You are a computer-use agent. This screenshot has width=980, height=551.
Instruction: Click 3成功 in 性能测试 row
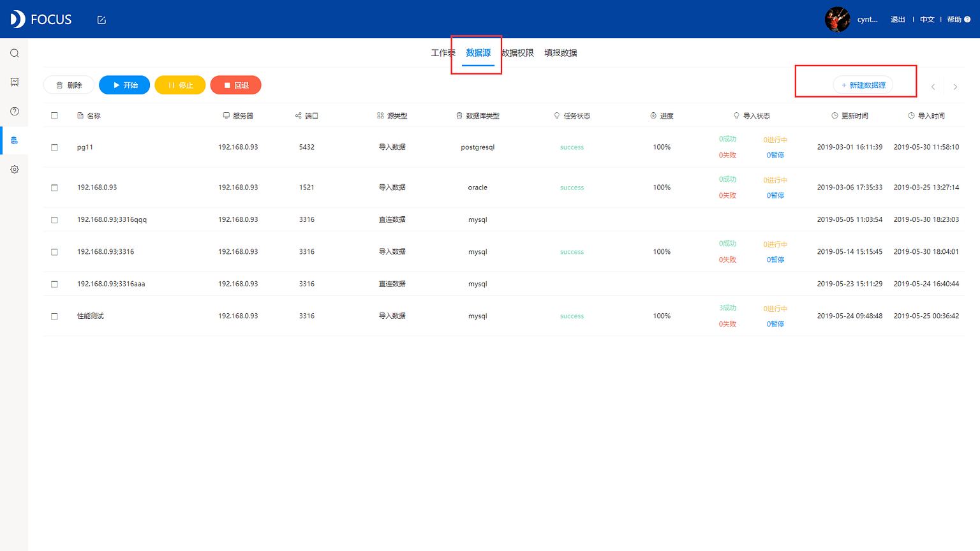[x=727, y=308]
